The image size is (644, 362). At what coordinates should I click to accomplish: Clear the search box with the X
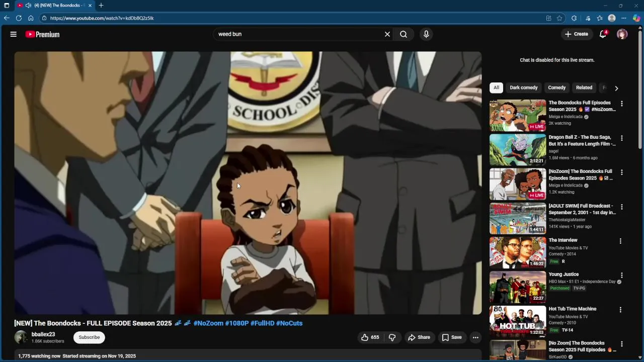pos(387,34)
